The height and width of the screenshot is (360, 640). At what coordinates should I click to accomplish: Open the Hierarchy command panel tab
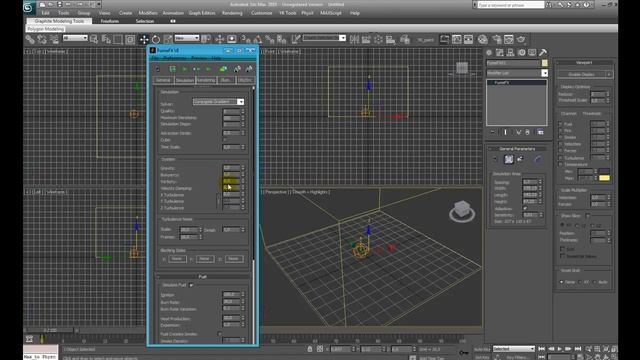510,52
